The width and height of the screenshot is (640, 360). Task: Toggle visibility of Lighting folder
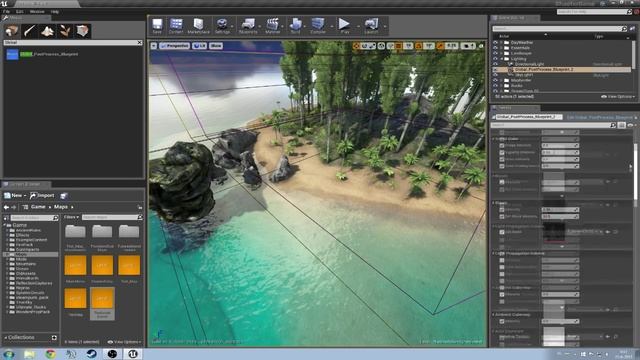(x=496, y=59)
